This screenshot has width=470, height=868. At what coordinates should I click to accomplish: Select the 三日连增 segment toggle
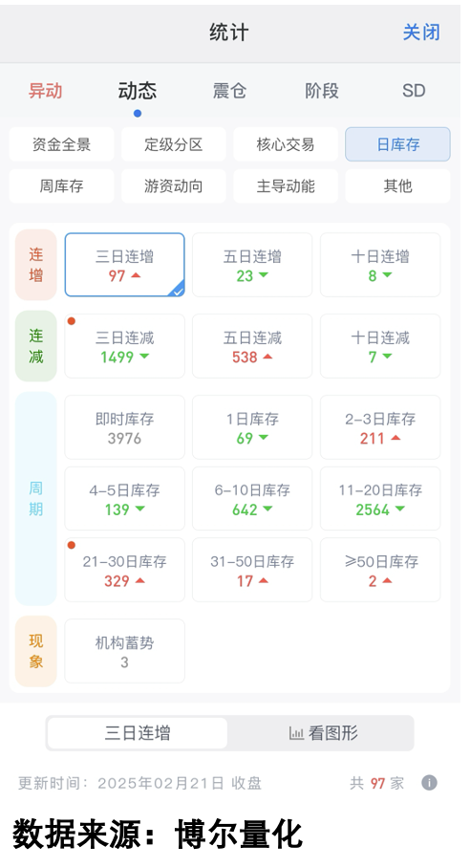[x=138, y=733]
